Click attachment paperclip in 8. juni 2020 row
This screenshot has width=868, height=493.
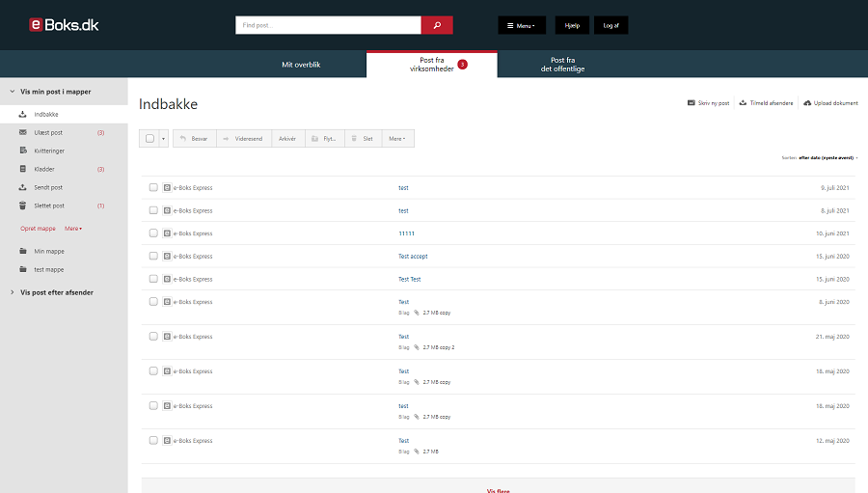417,313
